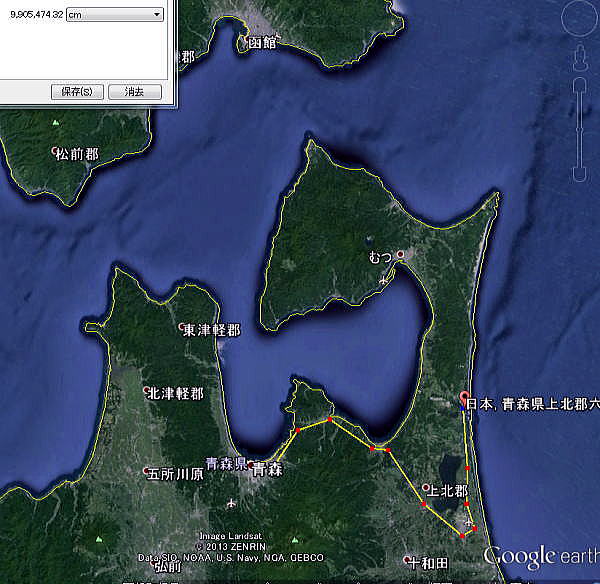Click the Google Earth logo watermark
The width and height of the screenshot is (600, 584).
(x=538, y=556)
